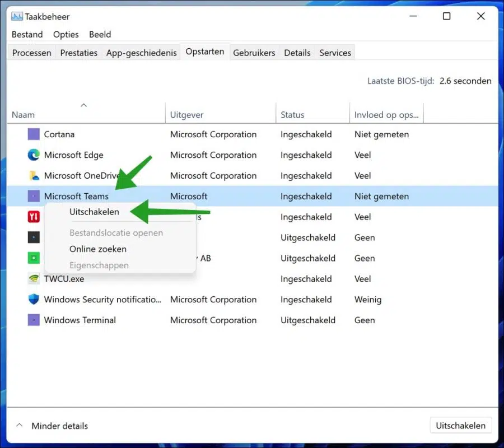Choose Uitschakelen in the context menu

(94, 212)
